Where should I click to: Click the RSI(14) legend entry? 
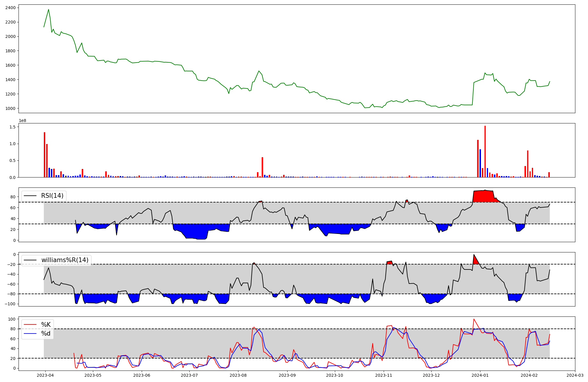[x=52, y=196]
